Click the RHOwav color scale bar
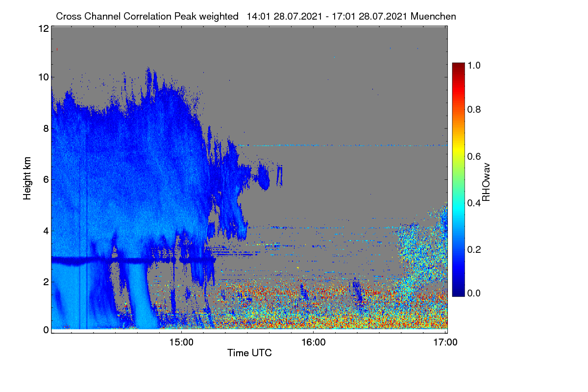Image resolution: width=588 pixels, height=392 pixels. point(458,179)
